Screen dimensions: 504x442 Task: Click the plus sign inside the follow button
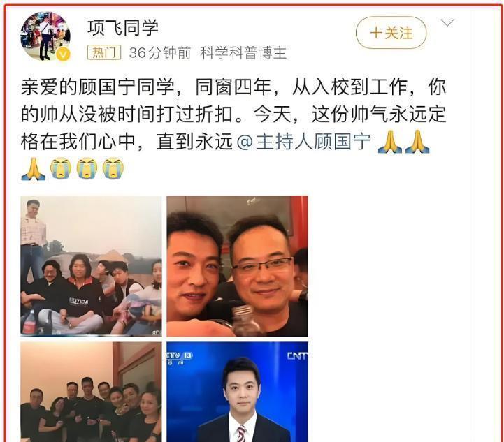pos(376,33)
